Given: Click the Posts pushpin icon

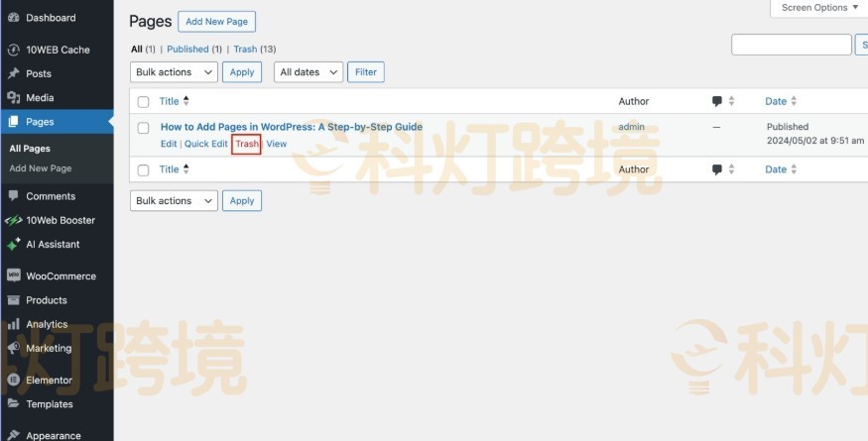Looking at the screenshot, I should (13, 73).
